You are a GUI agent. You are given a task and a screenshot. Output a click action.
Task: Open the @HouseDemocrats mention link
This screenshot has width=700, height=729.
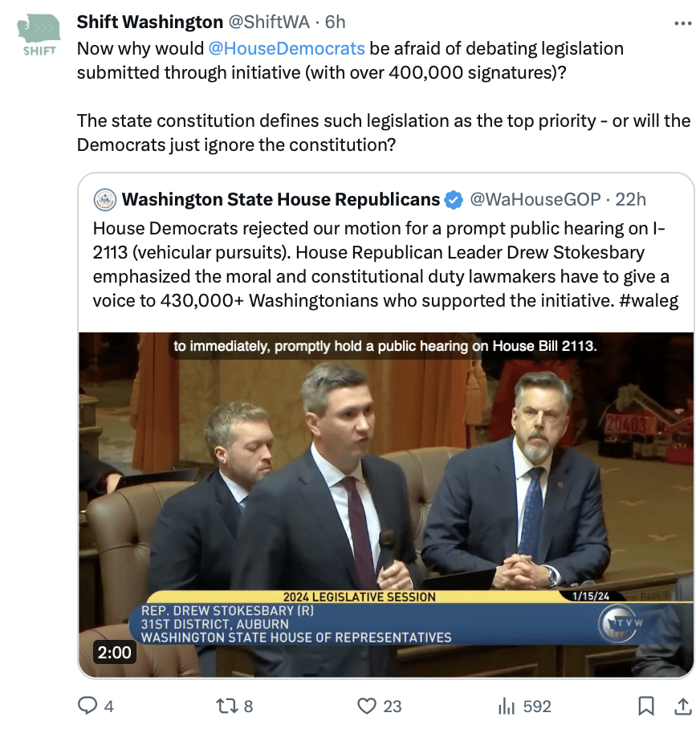287,48
